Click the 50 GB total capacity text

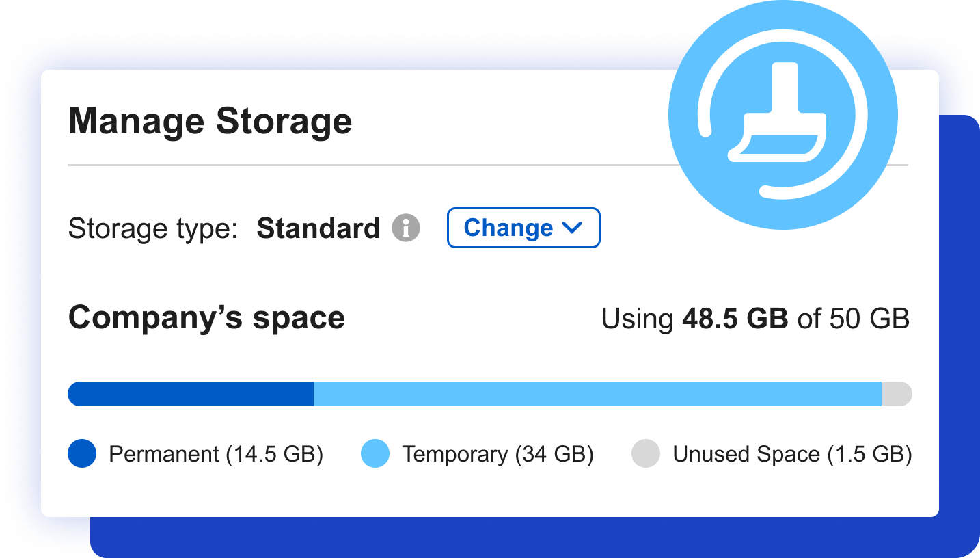[869, 319]
